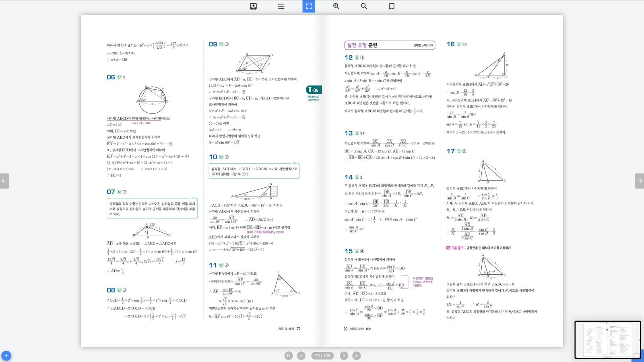
Task: Open search with the plain magnifier icon
Action: coord(364,6)
